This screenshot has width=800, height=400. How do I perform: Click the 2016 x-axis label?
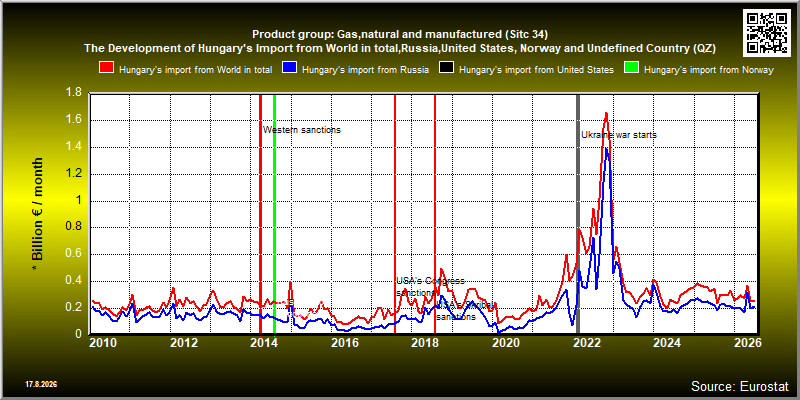[344, 343]
